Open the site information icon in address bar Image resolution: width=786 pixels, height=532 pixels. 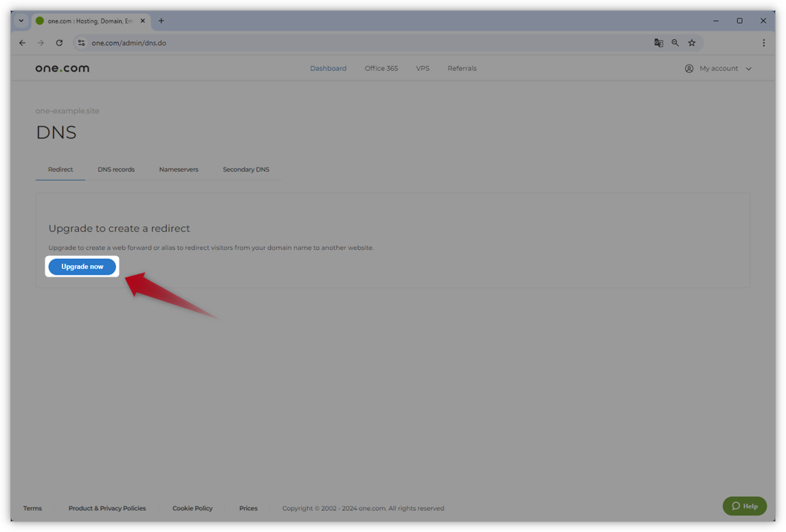point(81,43)
